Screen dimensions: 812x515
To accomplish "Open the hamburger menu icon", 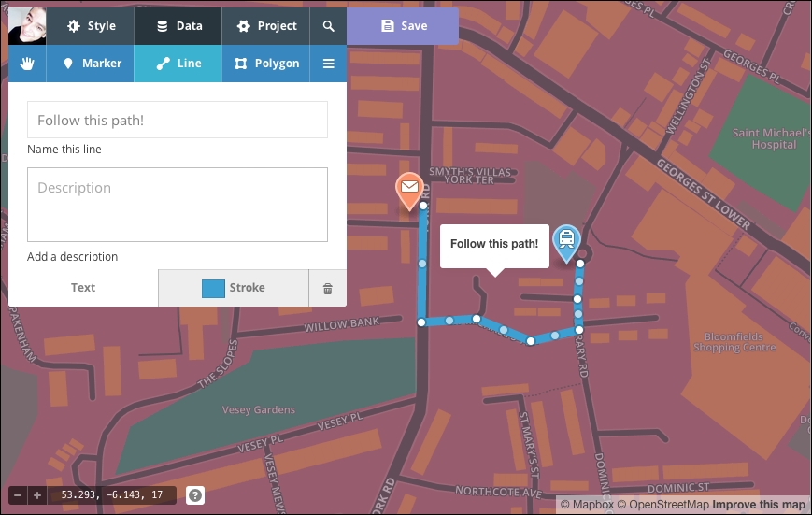I will coord(328,64).
